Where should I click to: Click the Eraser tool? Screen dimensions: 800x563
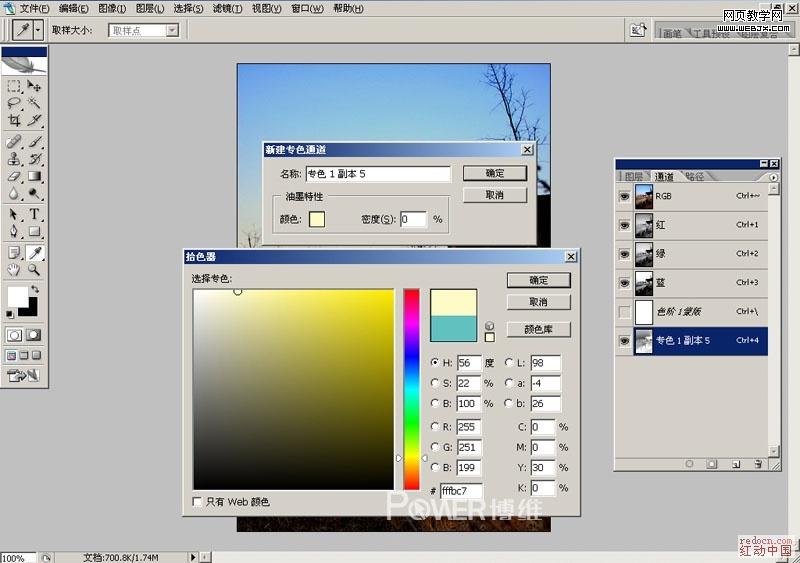(14, 176)
